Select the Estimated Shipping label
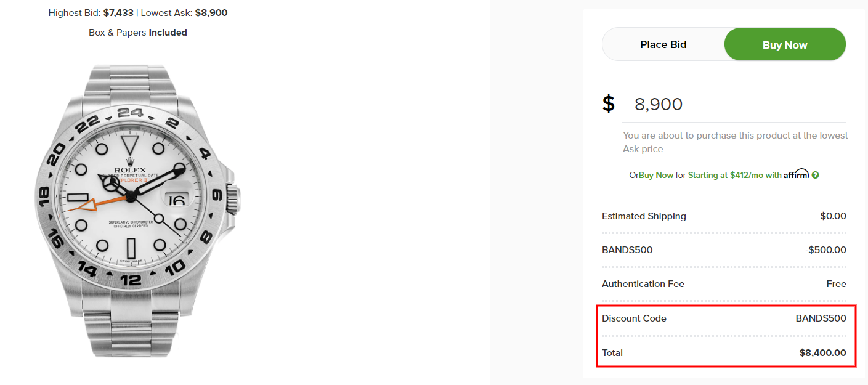This screenshot has width=868, height=385. tap(644, 216)
